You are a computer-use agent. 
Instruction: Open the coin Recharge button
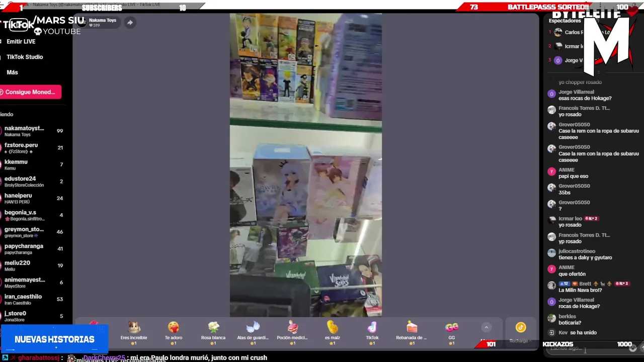click(x=520, y=332)
